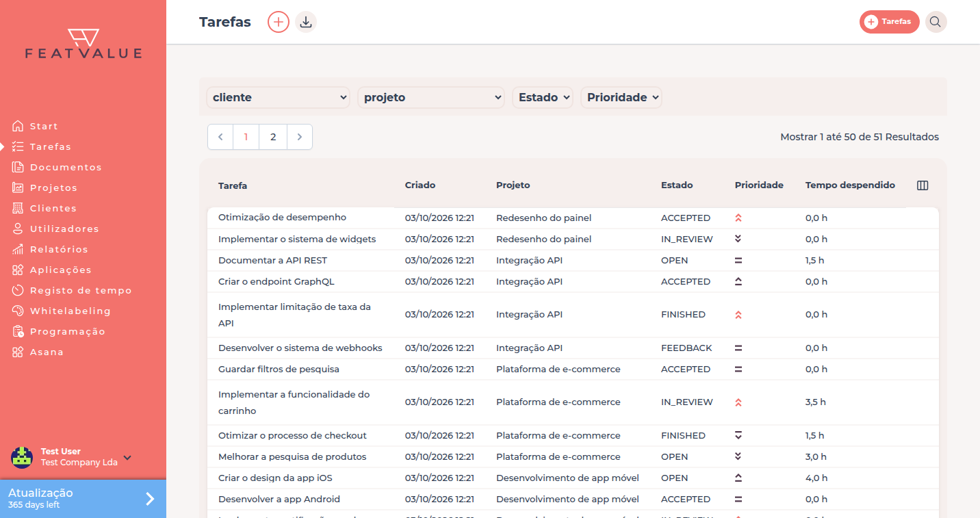Click the Registo de tempo clock icon
980x518 pixels.
click(18, 290)
